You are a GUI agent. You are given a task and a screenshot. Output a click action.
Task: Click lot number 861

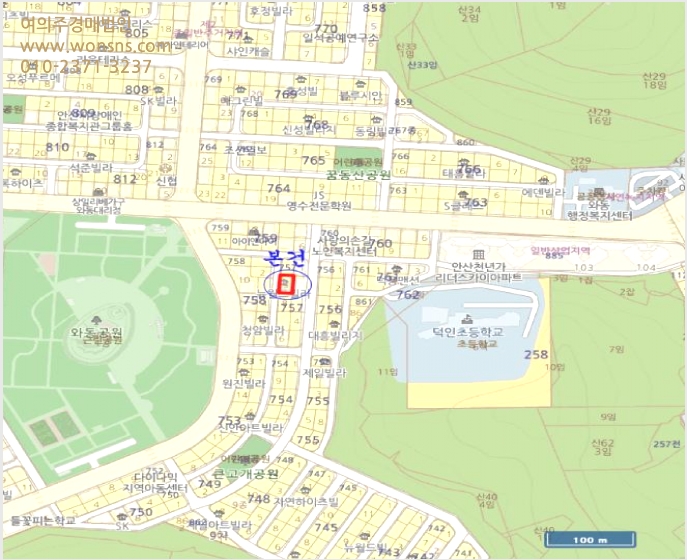364,301
